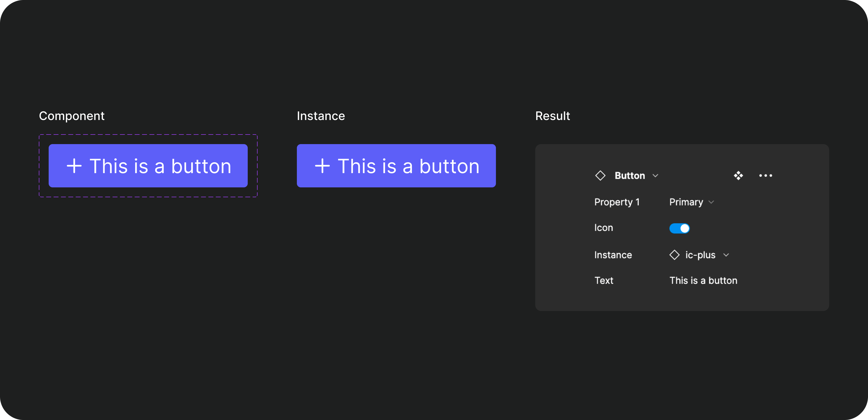The width and height of the screenshot is (868, 420).
Task: Click the 'Component' heading
Action: coord(72,116)
